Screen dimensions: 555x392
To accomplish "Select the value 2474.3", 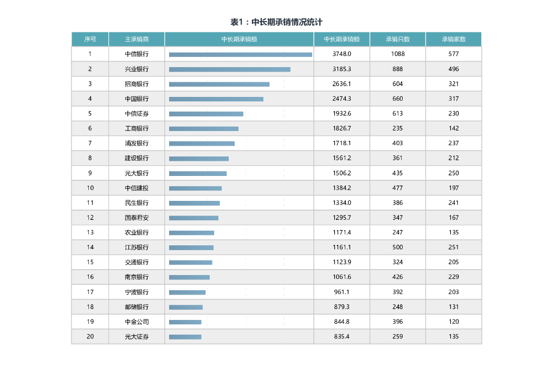I will [x=341, y=99].
